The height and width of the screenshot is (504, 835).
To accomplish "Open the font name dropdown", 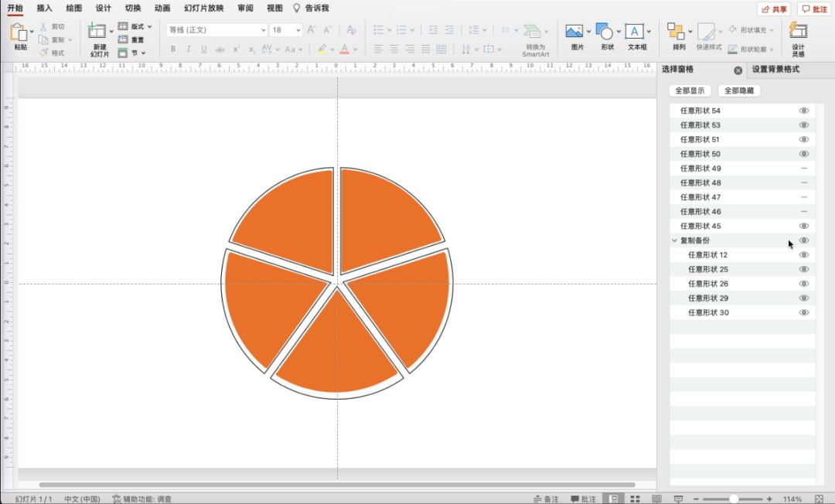I will coord(263,30).
